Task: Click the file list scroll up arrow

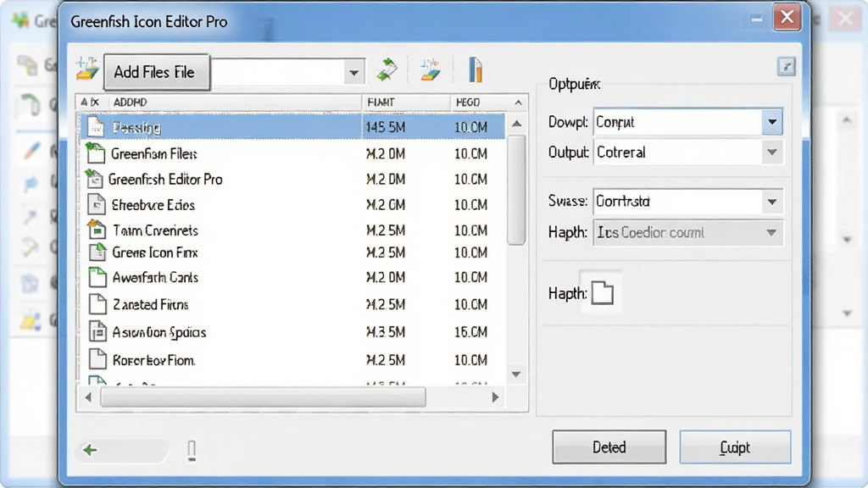Action: tap(516, 124)
